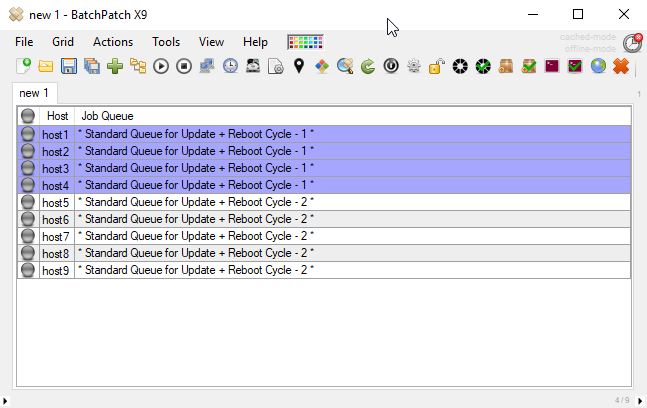Select the host6 row cell
The height and width of the screenshot is (408, 647).
tap(57, 219)
